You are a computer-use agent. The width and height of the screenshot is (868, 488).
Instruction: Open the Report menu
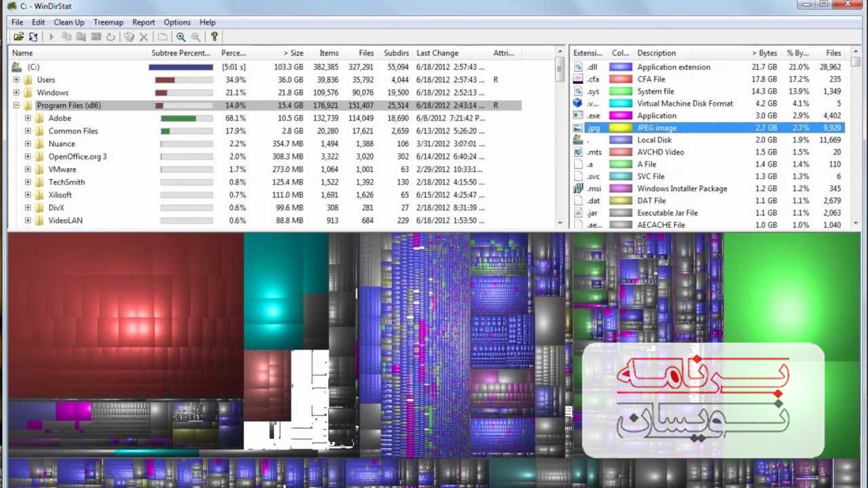pos(144,22)
